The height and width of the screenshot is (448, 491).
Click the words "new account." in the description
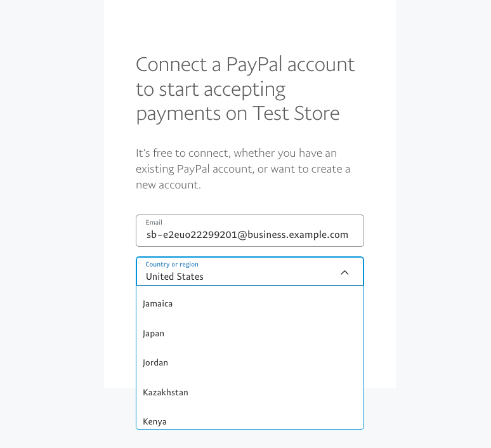168,185
